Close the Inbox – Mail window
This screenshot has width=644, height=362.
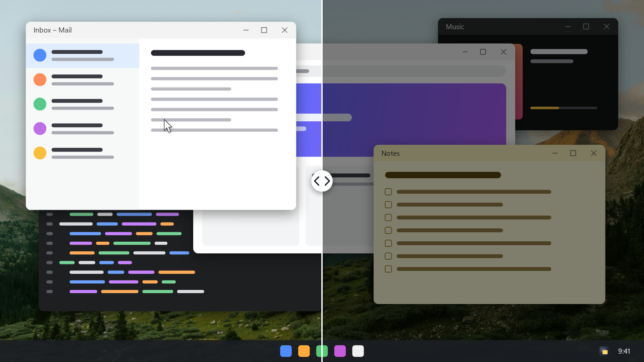click(284, 30)
